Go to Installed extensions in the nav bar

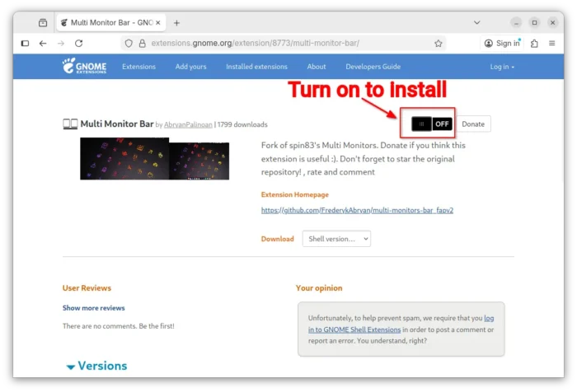(x=256, y=67)
